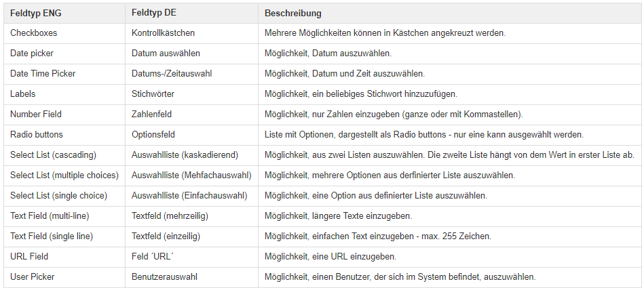
Task: Click the Beschreibung column header
Action: tap(449, 13)
